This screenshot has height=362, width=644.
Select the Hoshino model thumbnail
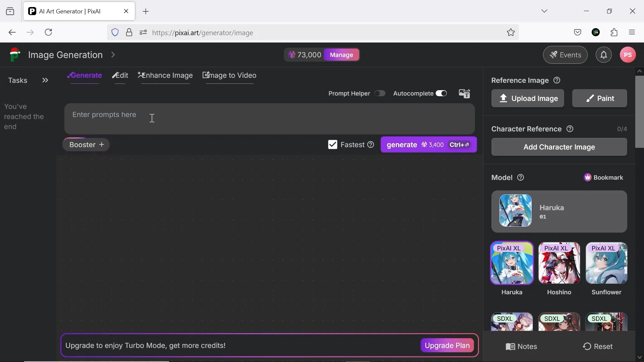[559, 263]
